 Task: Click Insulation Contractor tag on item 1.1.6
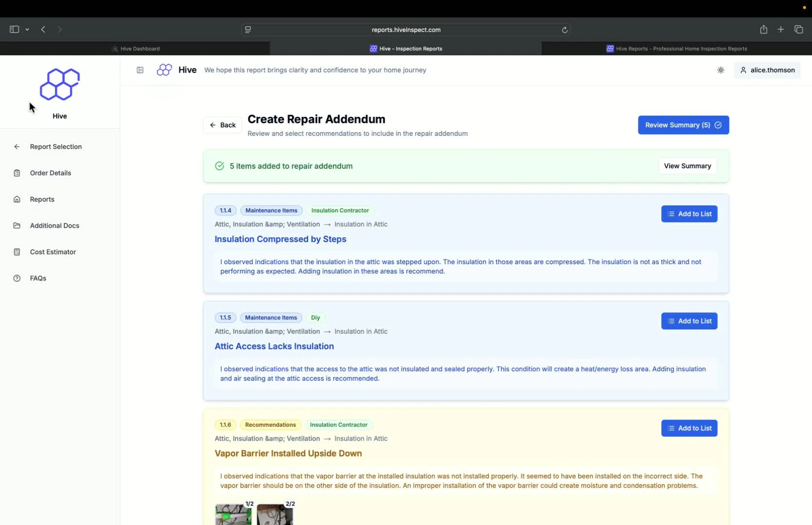coord(338,425)
